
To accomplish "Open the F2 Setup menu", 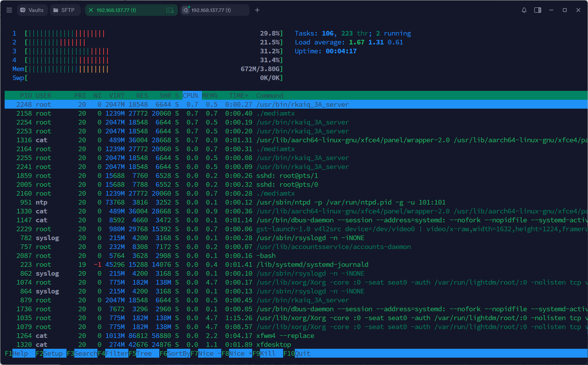I will [x=53, y=353].
